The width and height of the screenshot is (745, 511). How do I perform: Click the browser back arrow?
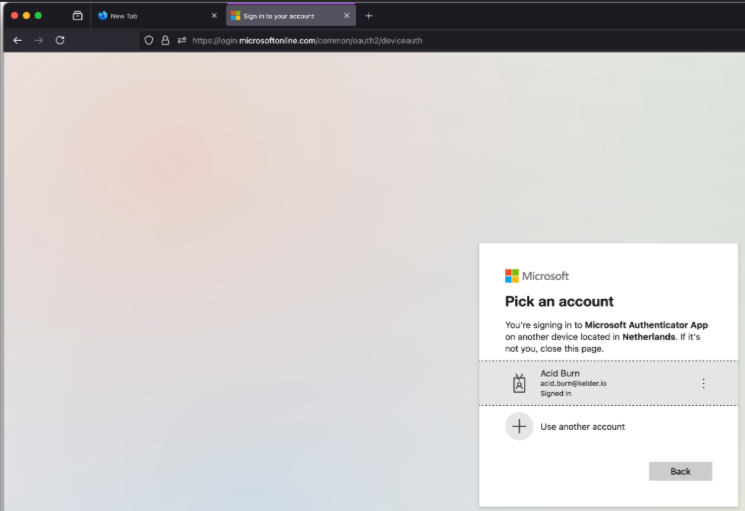click(17, 40)
